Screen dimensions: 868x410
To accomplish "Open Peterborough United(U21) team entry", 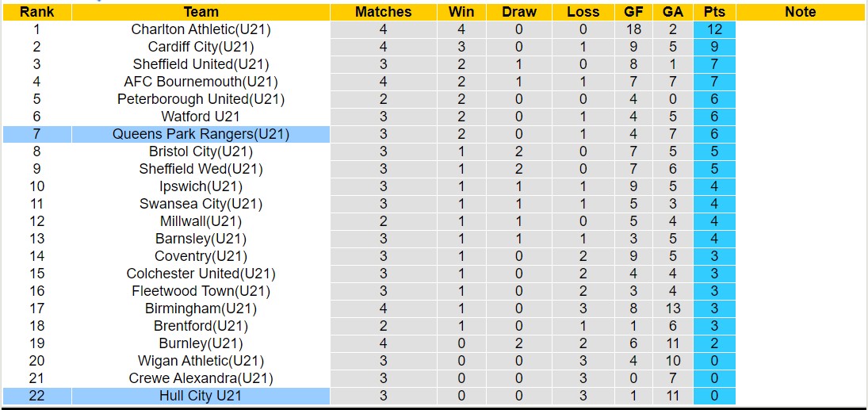I will (x=201, y=99).
